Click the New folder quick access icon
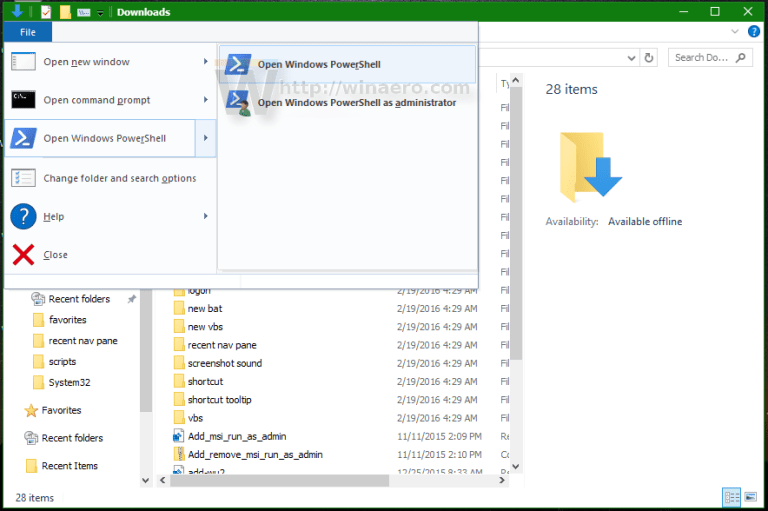Viewport: 768px width, 511px height. click(x=65, y=12)
